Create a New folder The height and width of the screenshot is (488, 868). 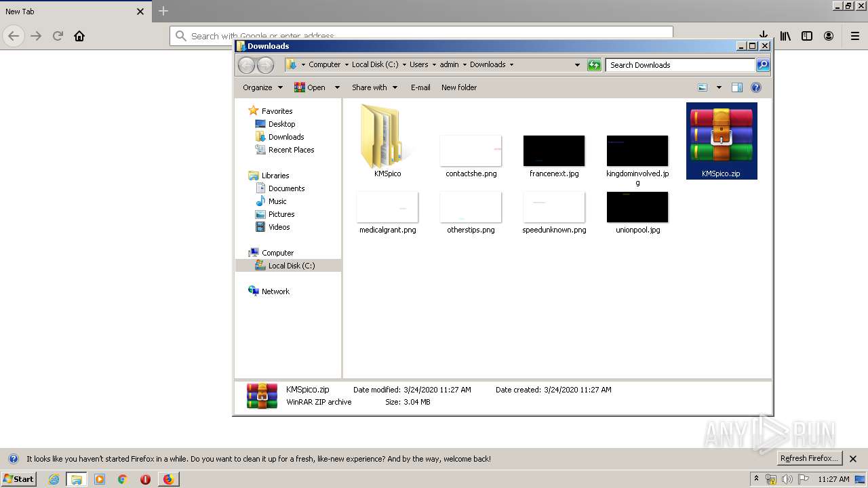pyautogui.click(x=459, y=87)
